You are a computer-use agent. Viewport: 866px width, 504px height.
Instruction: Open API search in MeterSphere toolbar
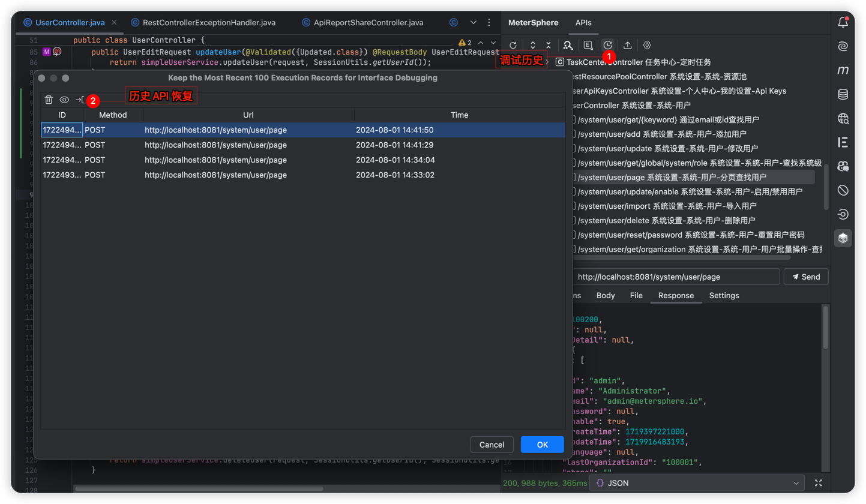(568, 45)
